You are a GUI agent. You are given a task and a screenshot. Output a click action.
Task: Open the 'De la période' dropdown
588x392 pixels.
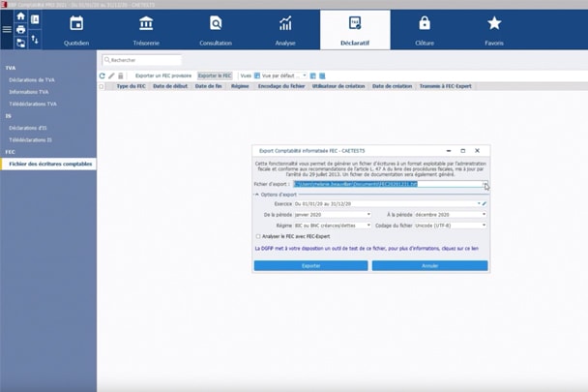click(x=368, y=215)
